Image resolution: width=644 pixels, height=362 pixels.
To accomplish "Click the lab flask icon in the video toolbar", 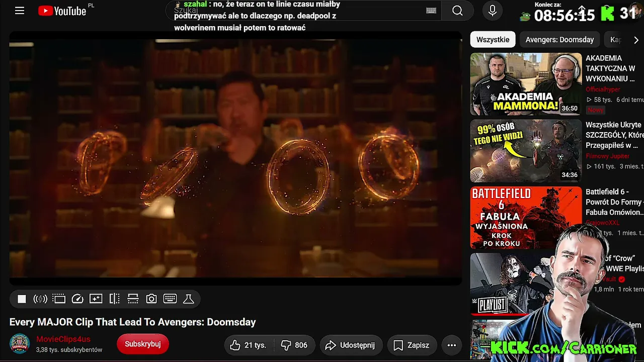I will [x=189, y=299].
